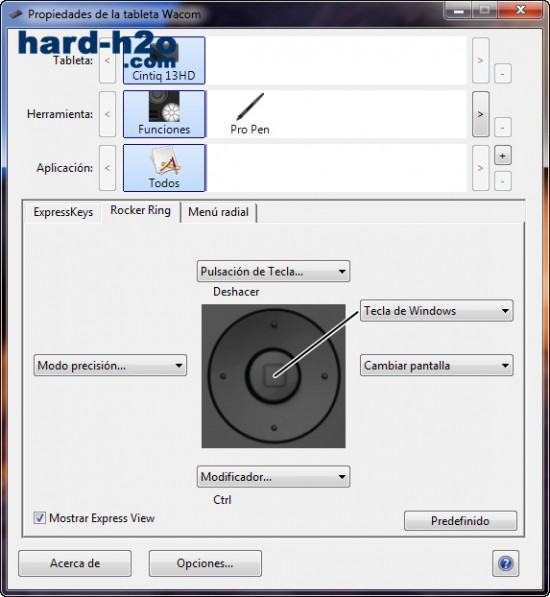Image resolution: width=550 pixels, height=597 pixels.
Task: Select the Pro Pen tool icon
Action: pyautogui.click(x=250, y=114)
